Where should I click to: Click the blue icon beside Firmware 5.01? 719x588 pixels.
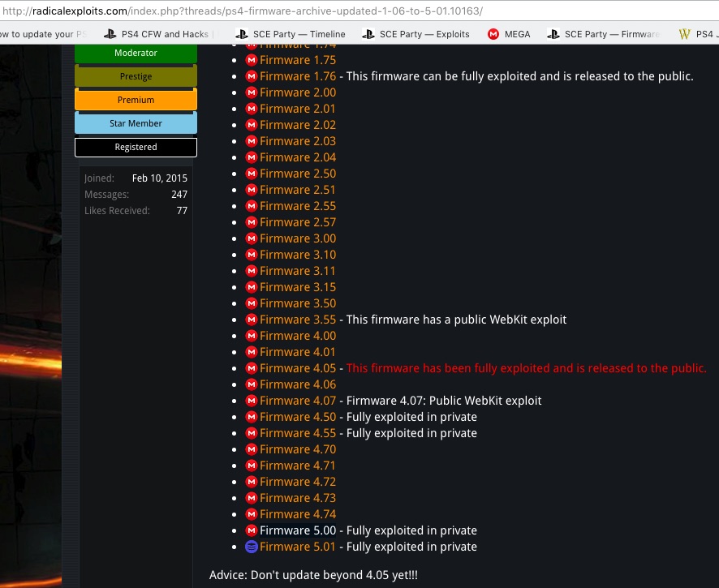252,547
